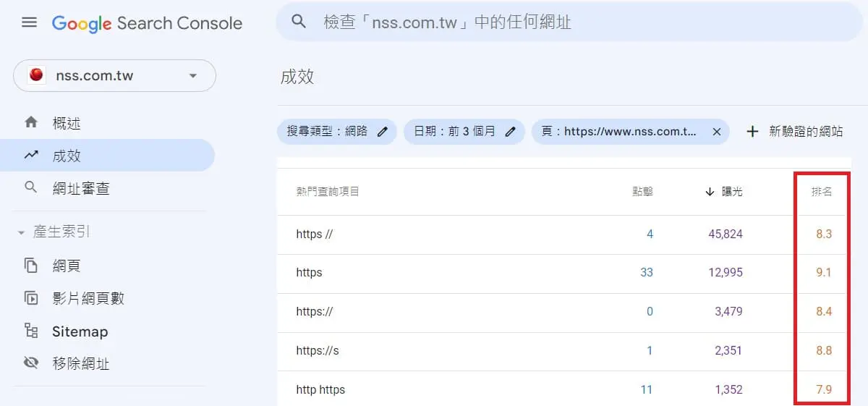Click the position value 8.4
Viewport: 868px width, 406px height.
pyautogui.click(x=824, y=312)
